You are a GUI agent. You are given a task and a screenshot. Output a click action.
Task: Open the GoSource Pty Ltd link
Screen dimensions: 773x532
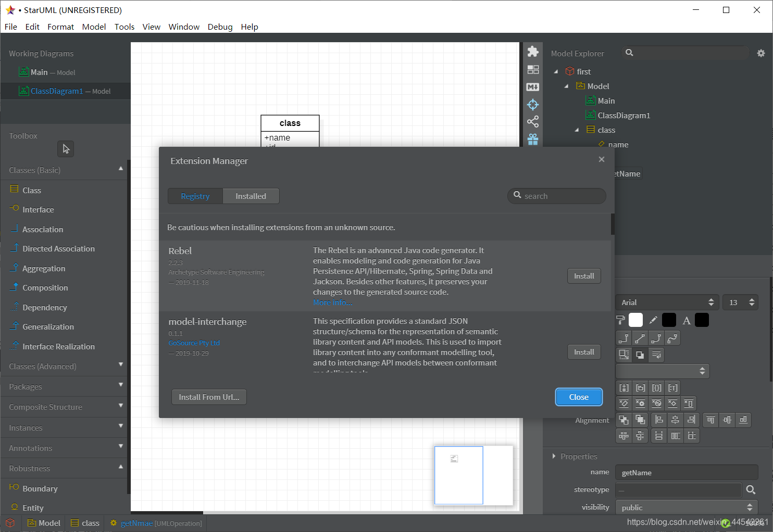point(194,343)
